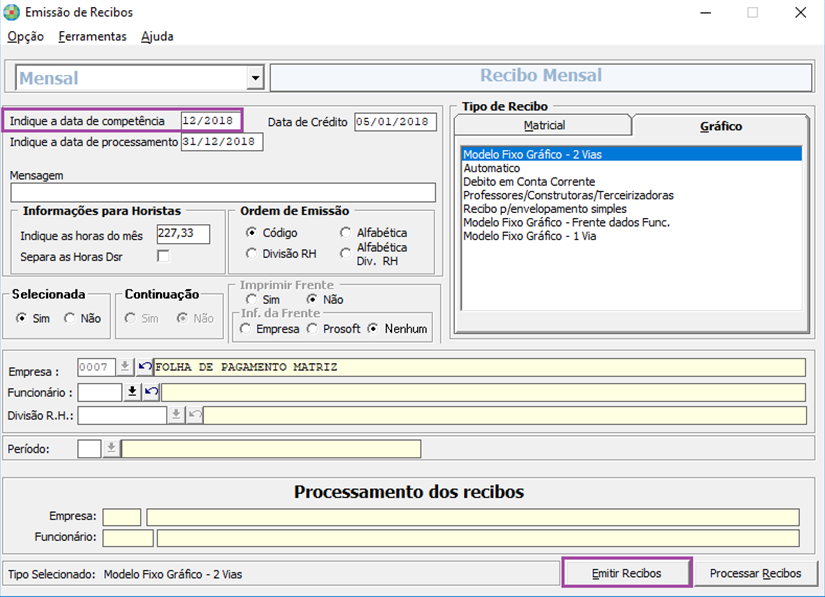Click FOLHA DE PAGAMENTO MATRIZ name field
This screenshot has height=597, width=825.
click(479, 367)
